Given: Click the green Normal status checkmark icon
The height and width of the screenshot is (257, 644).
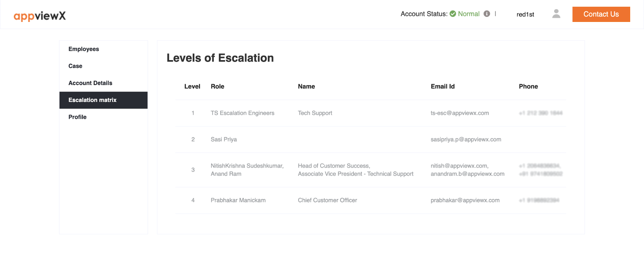Looking at the screenshot, I should coord(453,14).
